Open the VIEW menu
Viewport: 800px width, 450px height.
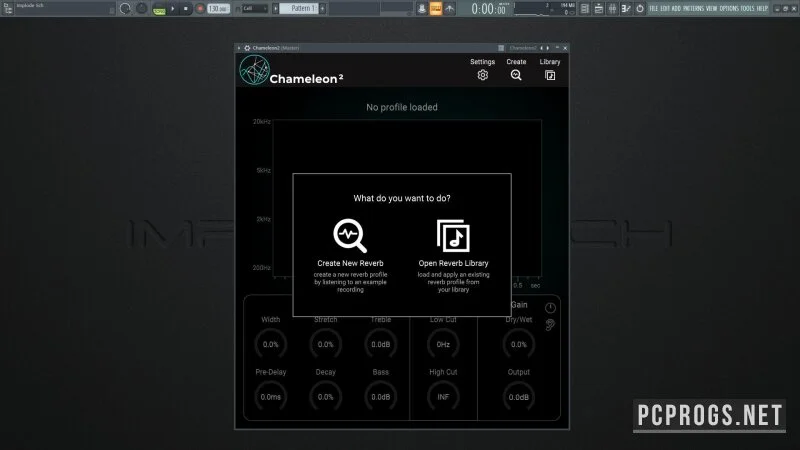click(x=711, y=9)
